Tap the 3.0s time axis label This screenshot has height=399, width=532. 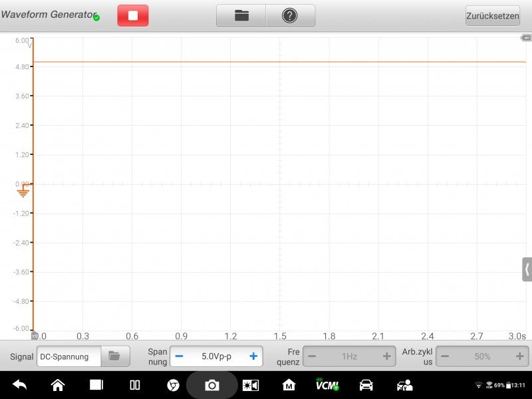point(517,336)
